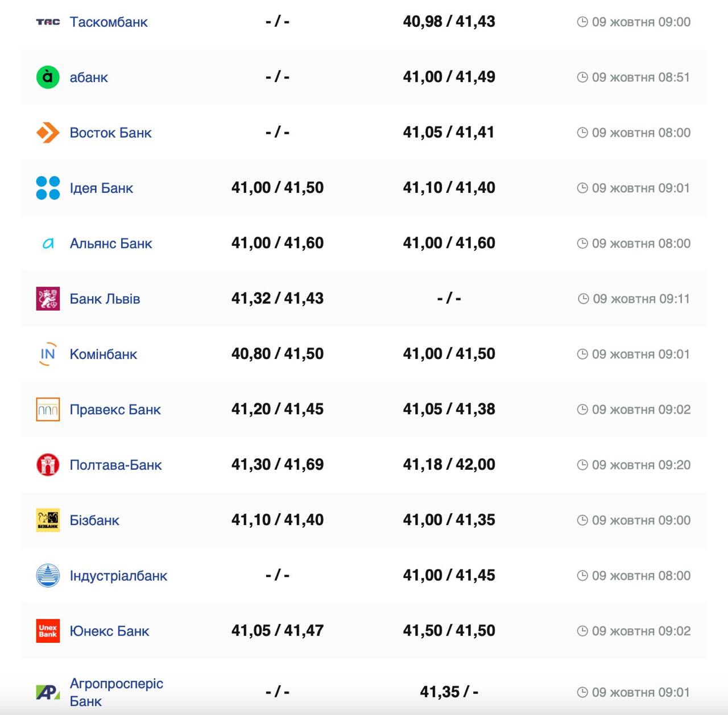Screen dimensions: 728x715
Task: Click the yellow Бізбанк logo icon
Action: coord(48,520)
